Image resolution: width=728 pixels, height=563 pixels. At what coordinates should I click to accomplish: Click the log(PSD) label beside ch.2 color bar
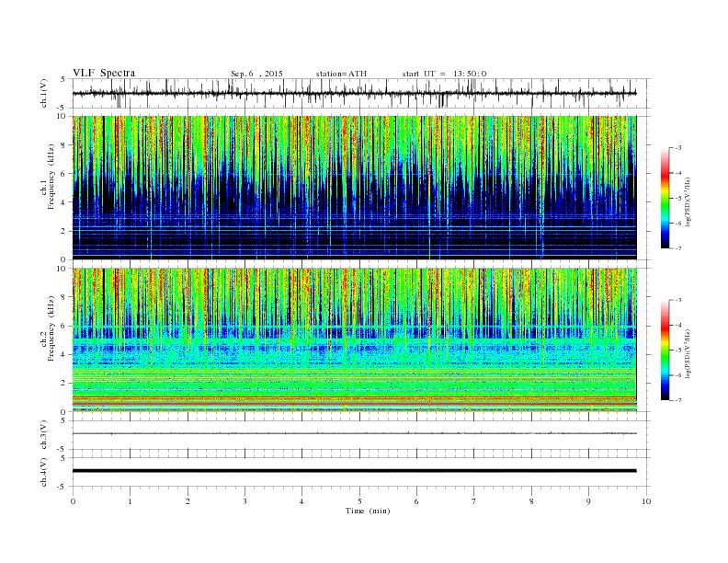[x=688, y=354]
